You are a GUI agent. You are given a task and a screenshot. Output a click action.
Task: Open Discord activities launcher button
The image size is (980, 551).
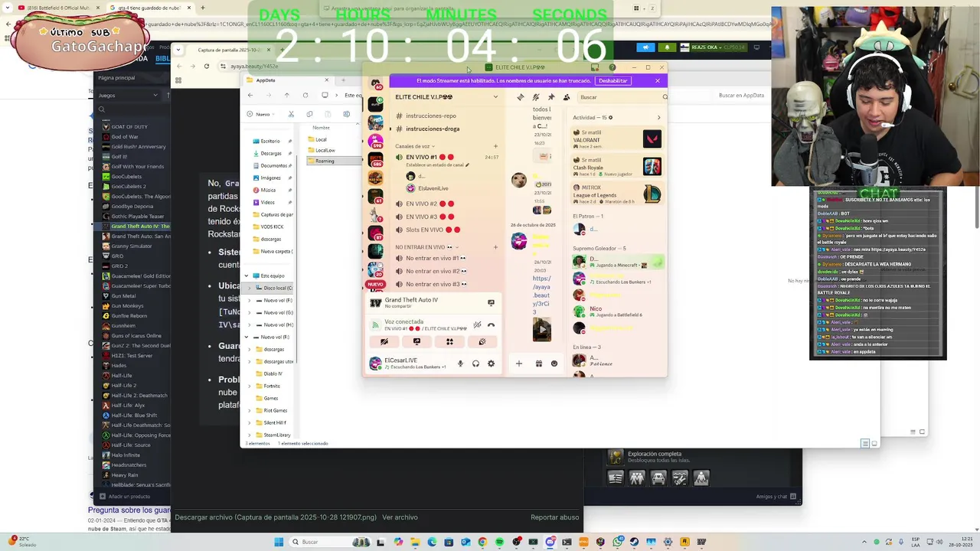click(449, 341)
